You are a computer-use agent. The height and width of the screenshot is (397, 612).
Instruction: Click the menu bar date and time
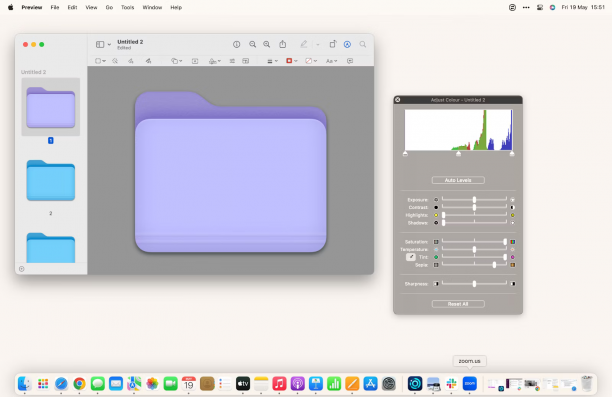tap(583, 7)
